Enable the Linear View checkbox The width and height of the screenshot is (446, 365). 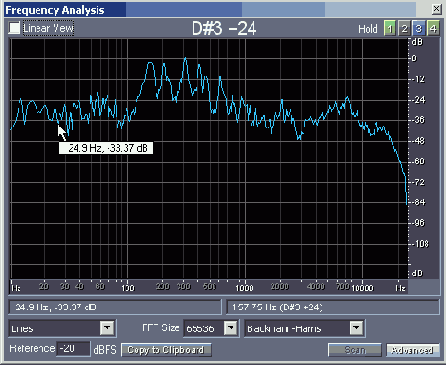coord(14,28)
